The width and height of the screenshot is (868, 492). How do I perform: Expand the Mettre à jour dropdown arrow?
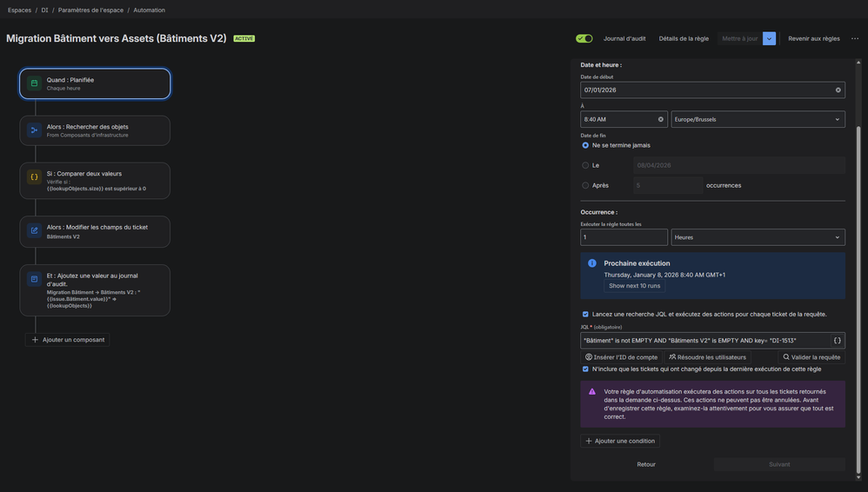(x=769, y=39)
